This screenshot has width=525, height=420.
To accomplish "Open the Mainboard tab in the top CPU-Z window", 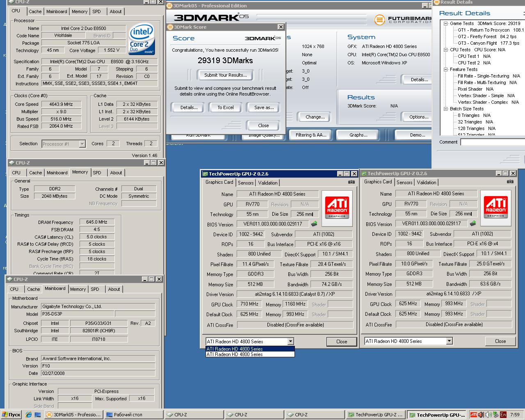I will [x=57, y=11].
